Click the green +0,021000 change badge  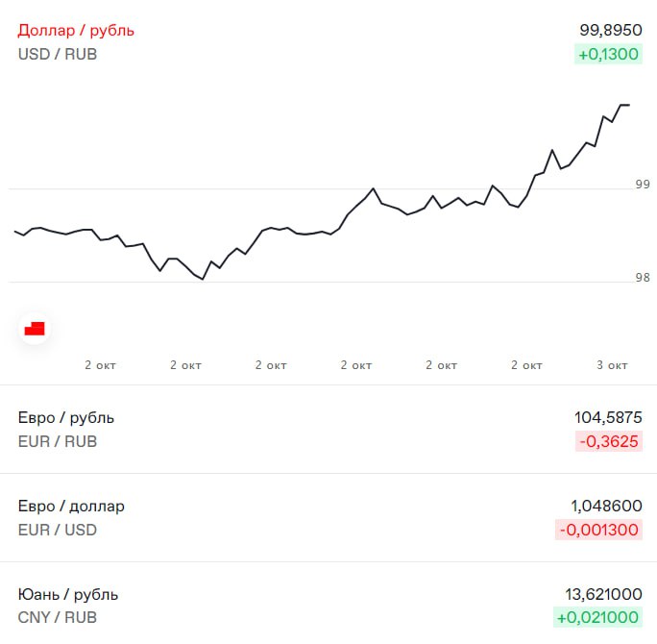point(597,617)
